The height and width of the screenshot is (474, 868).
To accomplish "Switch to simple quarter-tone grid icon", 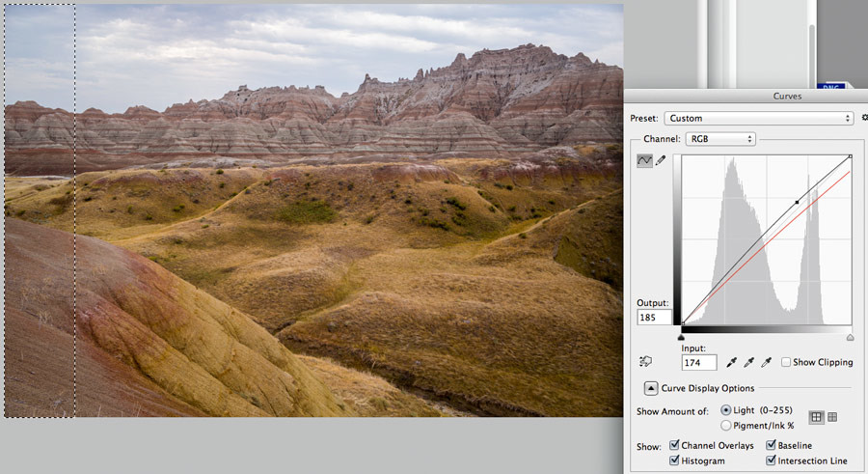I will (816, 417).
